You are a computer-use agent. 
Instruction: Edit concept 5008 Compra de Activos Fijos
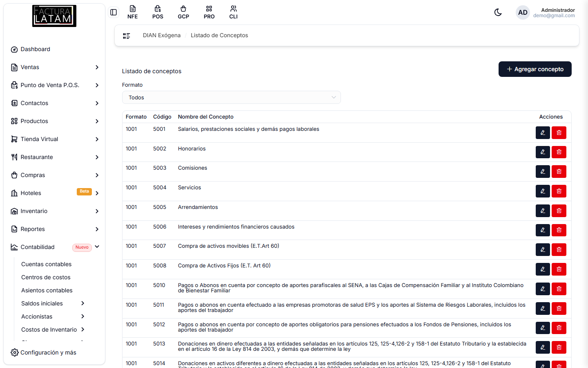click(543, 269)
